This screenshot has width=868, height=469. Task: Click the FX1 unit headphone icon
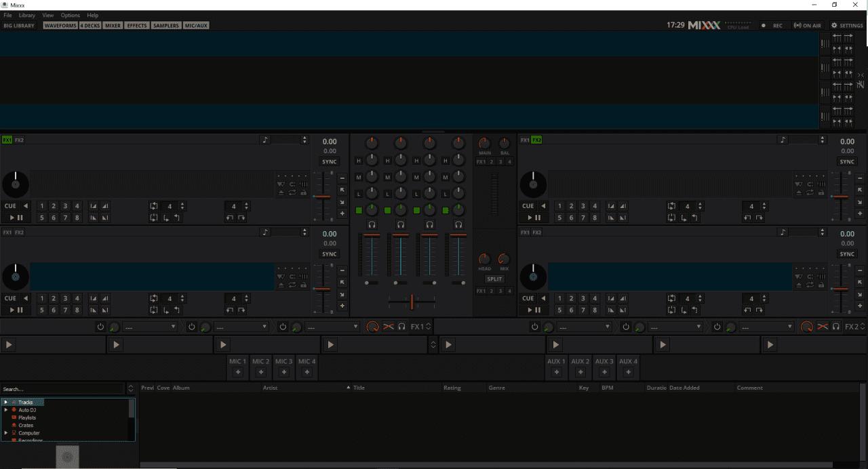(401, 327)
